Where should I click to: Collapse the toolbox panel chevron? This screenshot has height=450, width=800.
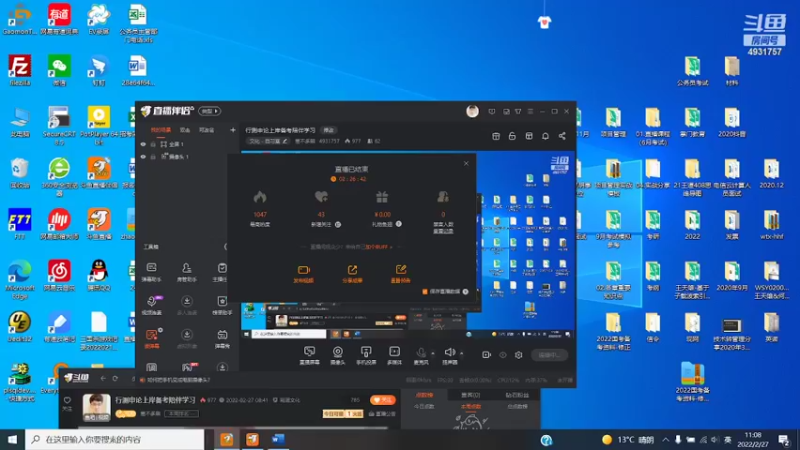pyautogui.click(x=226, y=247)
